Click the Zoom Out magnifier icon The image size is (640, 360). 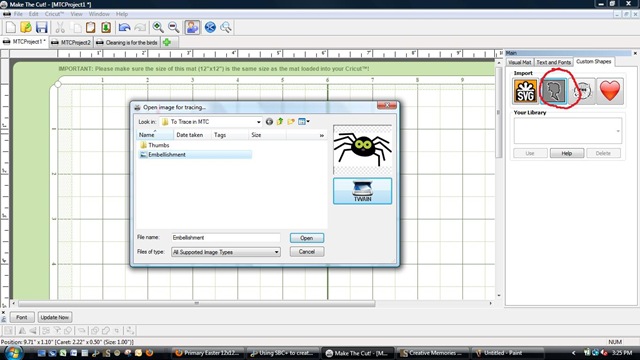(173, 27)
